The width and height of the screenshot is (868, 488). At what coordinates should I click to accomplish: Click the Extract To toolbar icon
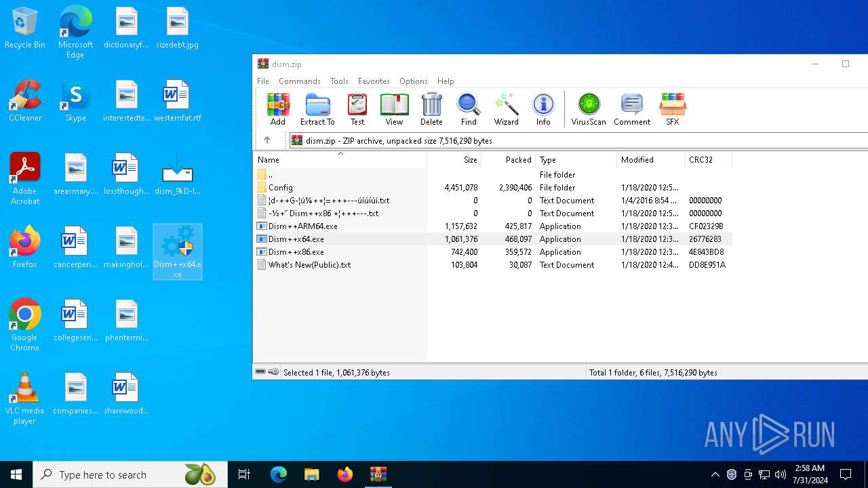(317, 109)
